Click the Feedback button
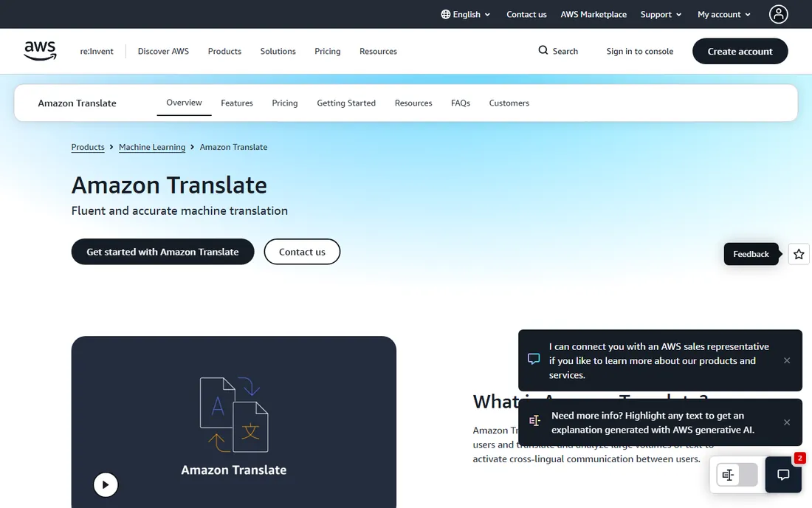The image size is (812, 508). [751, 254]
